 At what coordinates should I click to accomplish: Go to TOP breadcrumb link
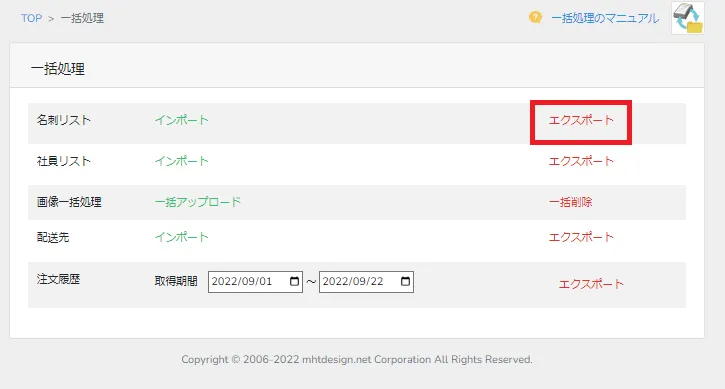pos(31,18)
